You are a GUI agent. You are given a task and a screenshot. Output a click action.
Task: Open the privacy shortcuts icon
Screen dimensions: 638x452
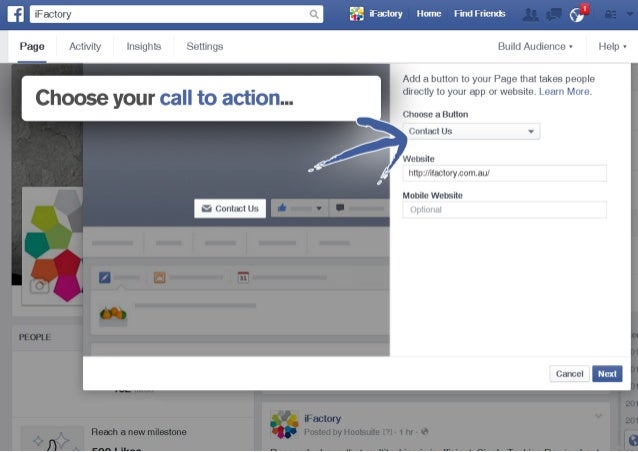610,15
